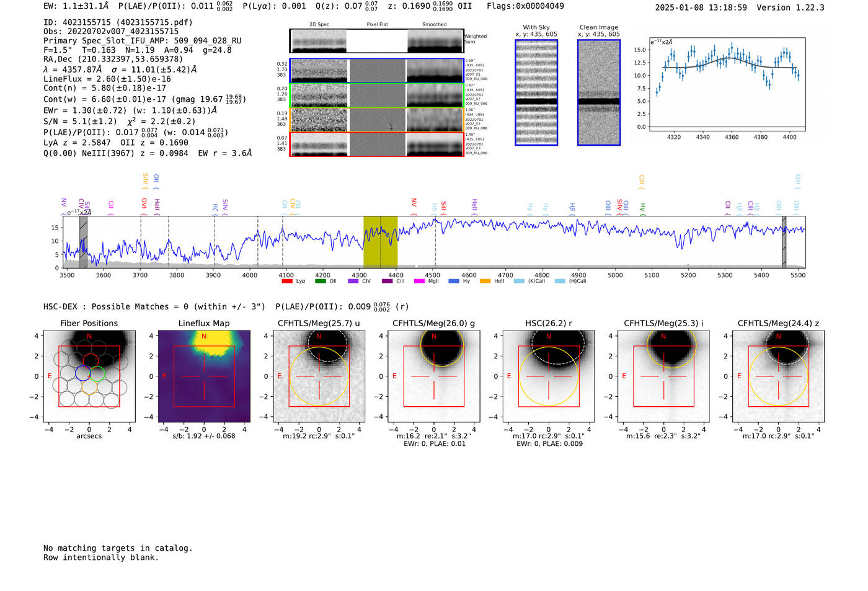Select the orange-bordered 2D spectrum row
Screen dimensions: 868x591
pyautogui.click(x=377, y=120)
